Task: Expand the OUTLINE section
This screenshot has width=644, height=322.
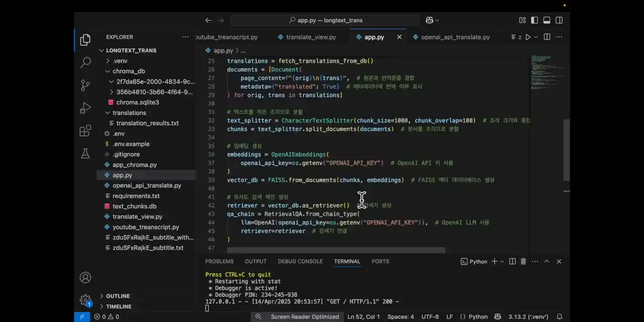Action: point(118,296)
